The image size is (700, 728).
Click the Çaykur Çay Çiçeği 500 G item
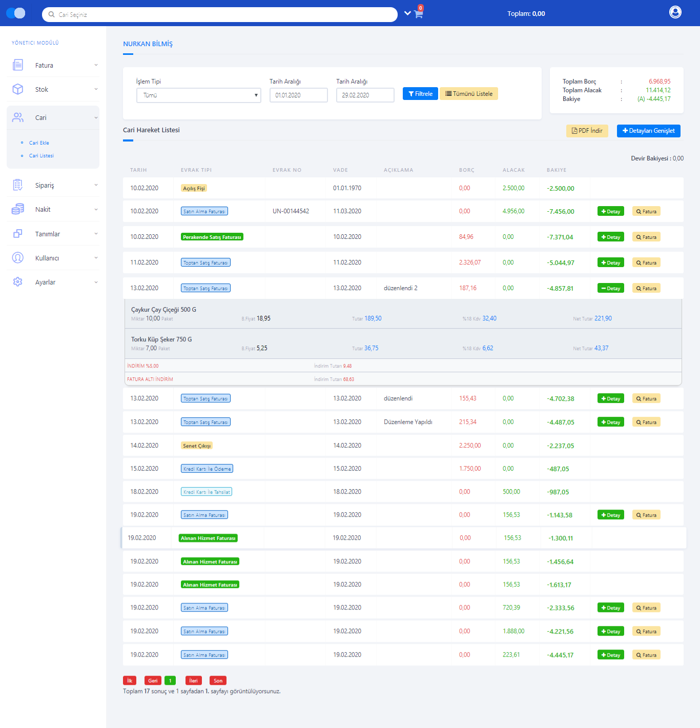163,310
